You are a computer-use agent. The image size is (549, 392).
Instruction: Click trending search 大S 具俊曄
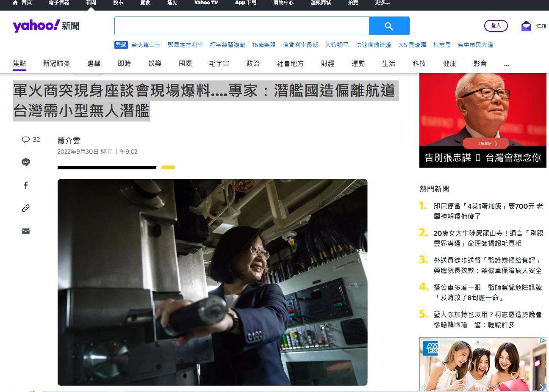point(412,45)
